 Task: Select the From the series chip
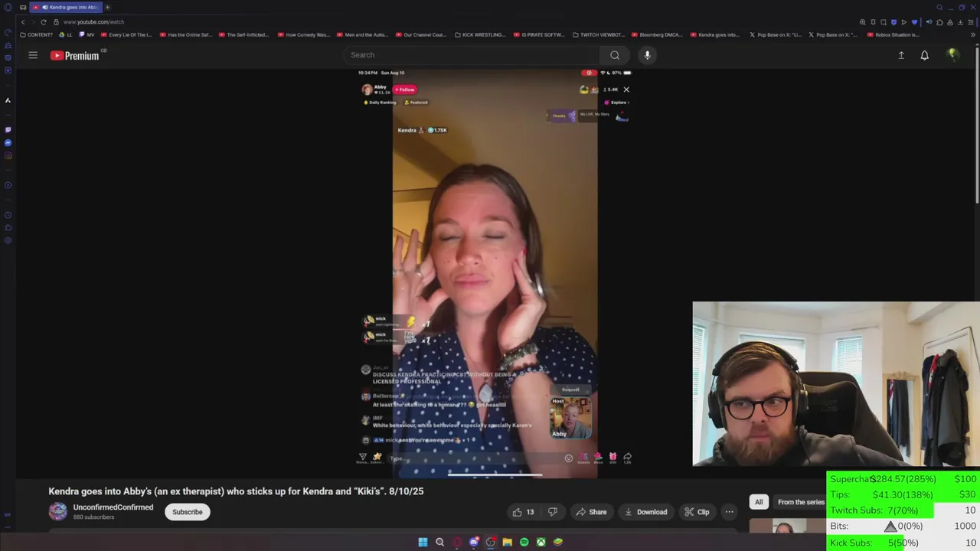click(801, 502)
